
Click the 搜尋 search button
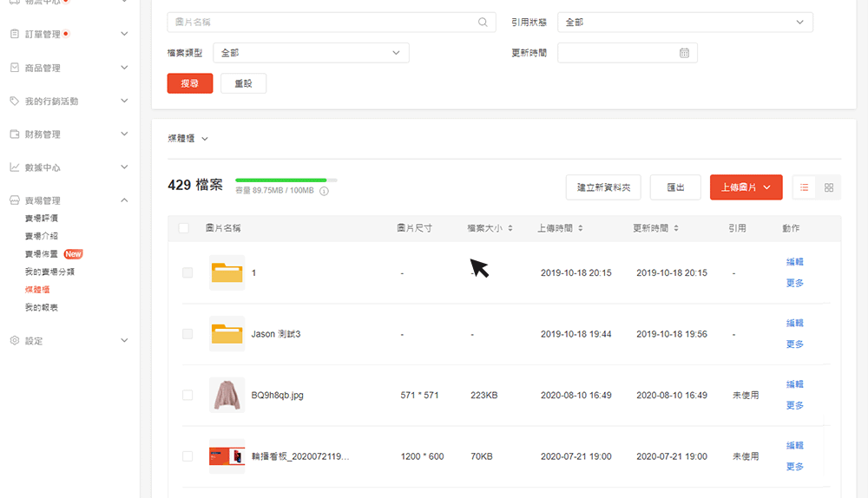(x=189, y=83)
